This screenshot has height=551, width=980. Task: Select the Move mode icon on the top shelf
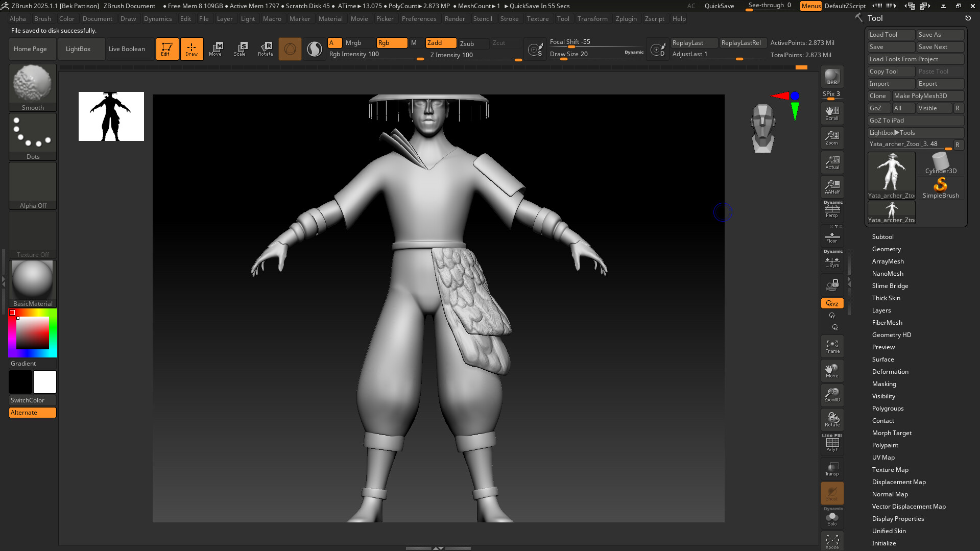[216, 49]
